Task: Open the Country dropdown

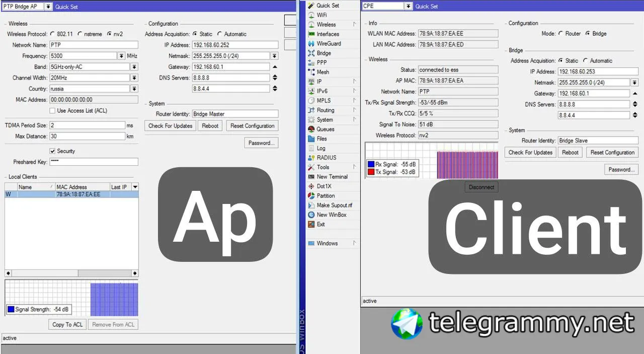Action: tap(134, 89)
